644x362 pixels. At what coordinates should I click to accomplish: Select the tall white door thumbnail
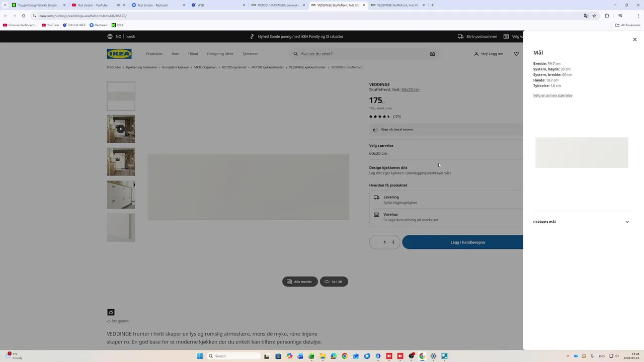pyautogui.click(x=121, y=227)
